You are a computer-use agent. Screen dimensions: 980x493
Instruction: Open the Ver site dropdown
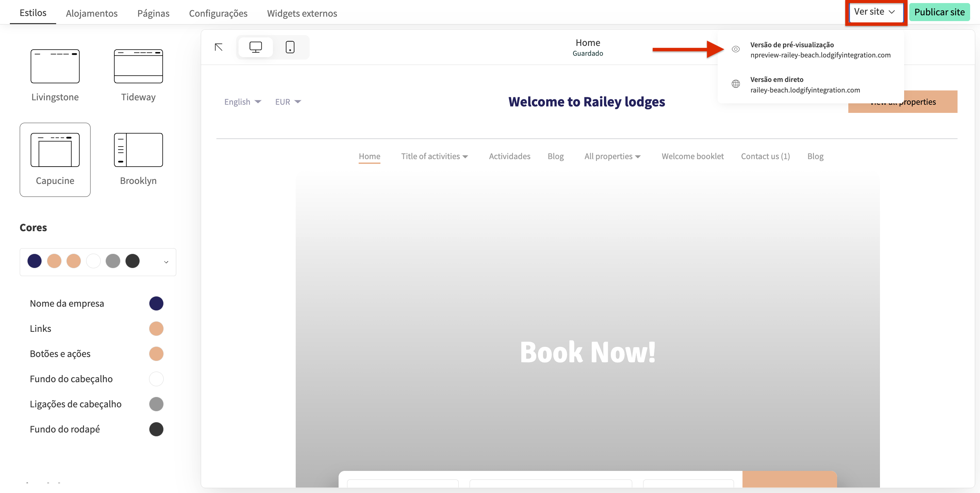[x=874, y=12]
